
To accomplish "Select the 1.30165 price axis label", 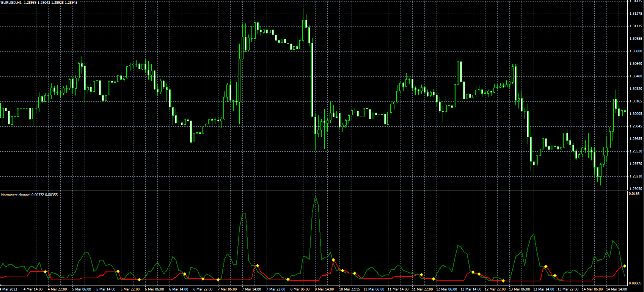I will (636, 101).
